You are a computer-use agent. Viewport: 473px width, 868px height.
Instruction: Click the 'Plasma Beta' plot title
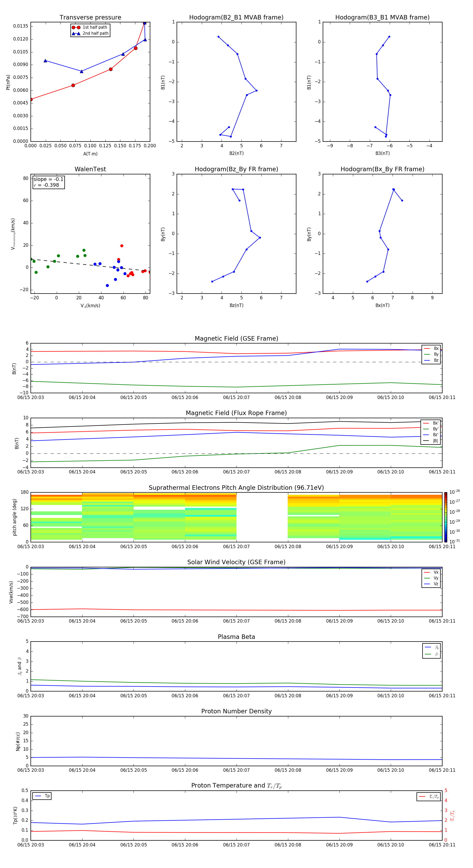tap(236, 637)
